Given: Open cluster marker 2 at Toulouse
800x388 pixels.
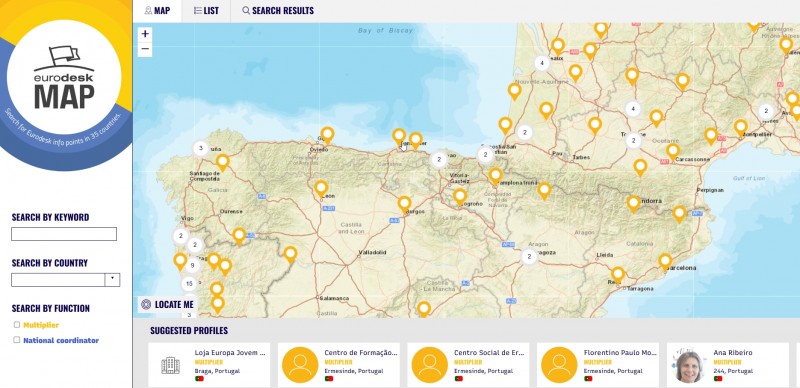Looking at the screenshot, I should [633, 140].
